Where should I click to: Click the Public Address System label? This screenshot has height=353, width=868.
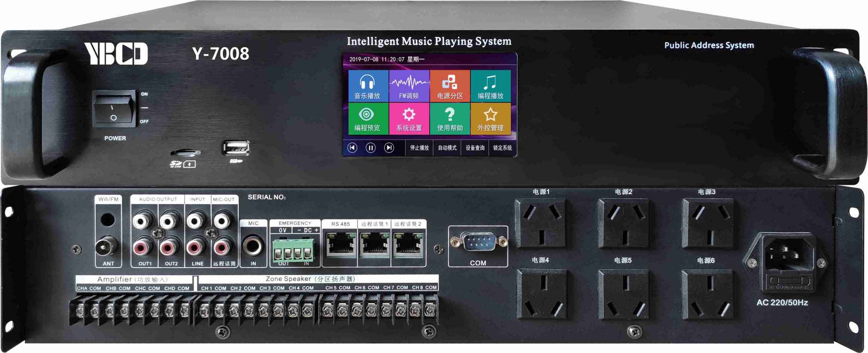(x=709, y=45)
